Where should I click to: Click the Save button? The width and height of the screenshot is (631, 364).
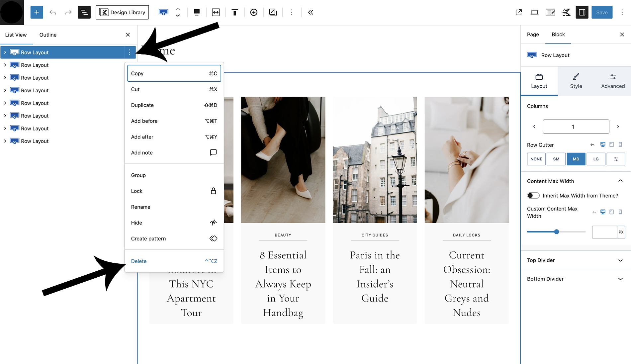(x=602, y=12)
